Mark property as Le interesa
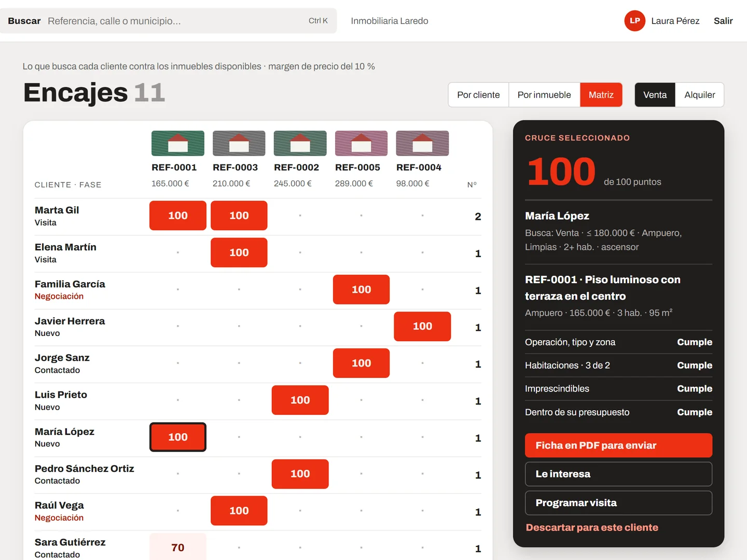 click(618, 474)
